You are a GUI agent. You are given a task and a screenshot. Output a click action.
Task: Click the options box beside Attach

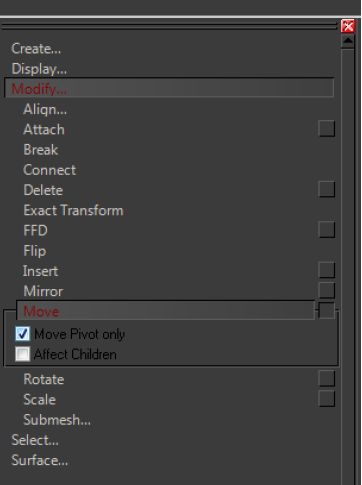click(326, 129)
